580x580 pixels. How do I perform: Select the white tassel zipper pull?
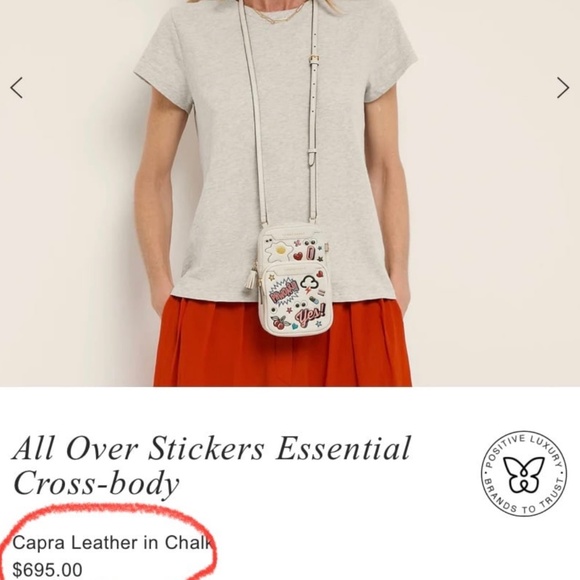point(250,277)
